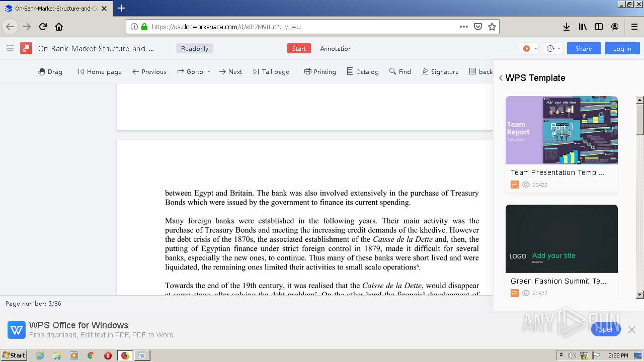
Task: Launch Internet Explorer from the taskbar
Action: pyautogui.click(x=40, y=355)
